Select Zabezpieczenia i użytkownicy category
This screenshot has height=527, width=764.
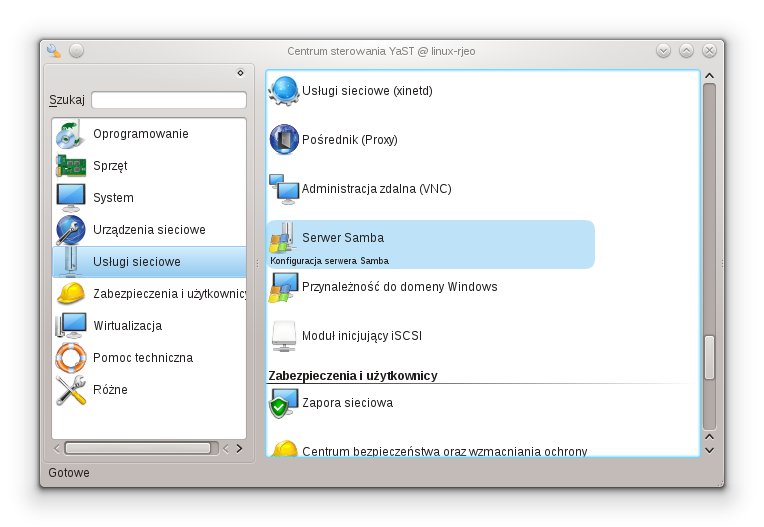[168, 294]
